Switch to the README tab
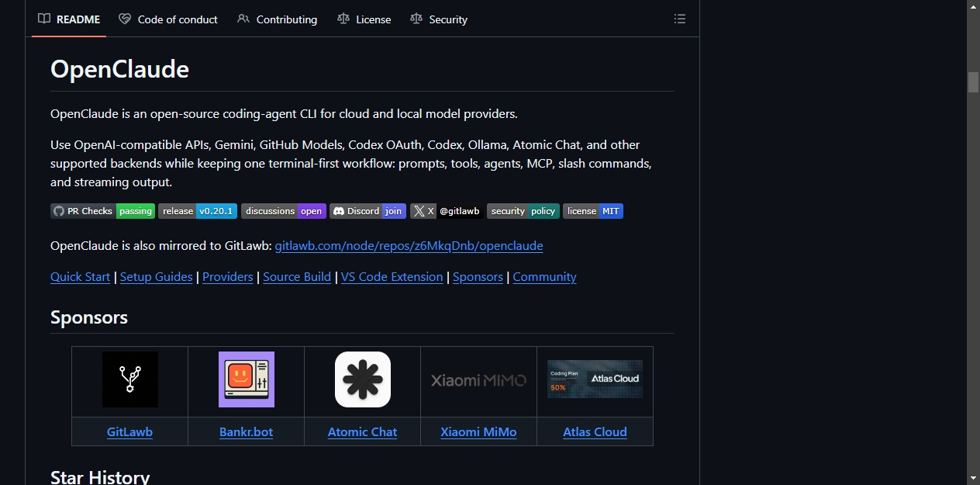 69,19
